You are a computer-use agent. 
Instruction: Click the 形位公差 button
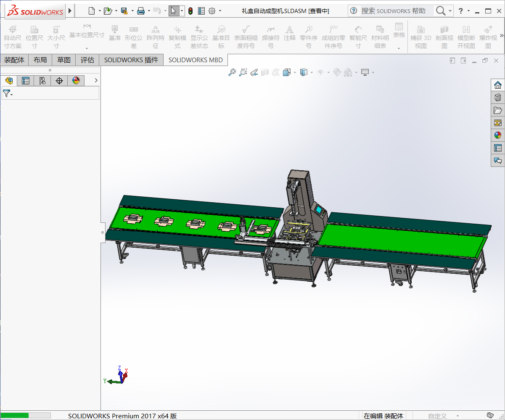coord(134,37)
